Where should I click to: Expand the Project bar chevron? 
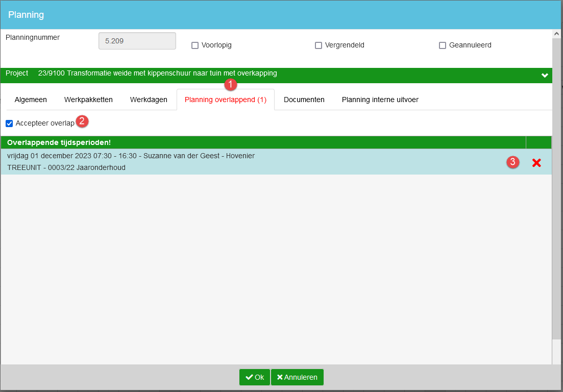click(x=545, y=76)
